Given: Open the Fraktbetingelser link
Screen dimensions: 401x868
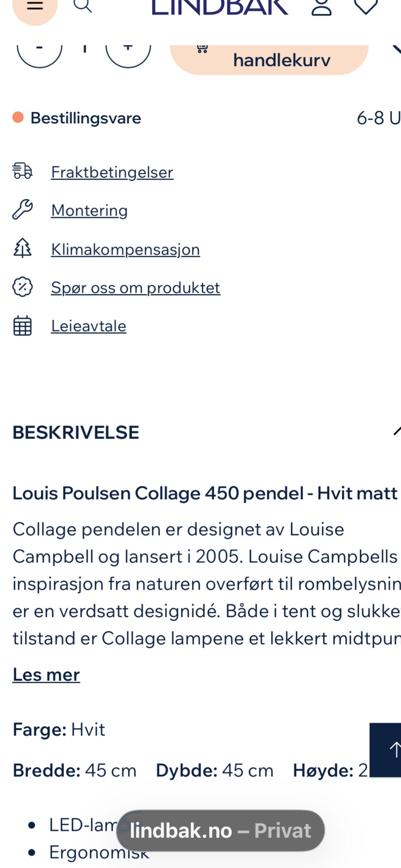Looking at the screenshot, I should [112, 172].
